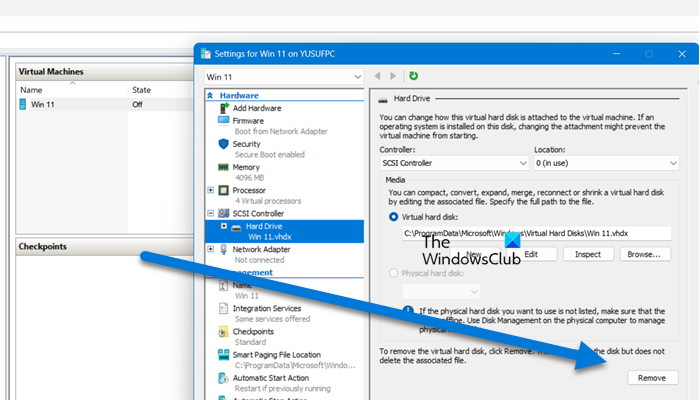
Task: Select Add Hardware in settings tree
Action: point(257,108)
